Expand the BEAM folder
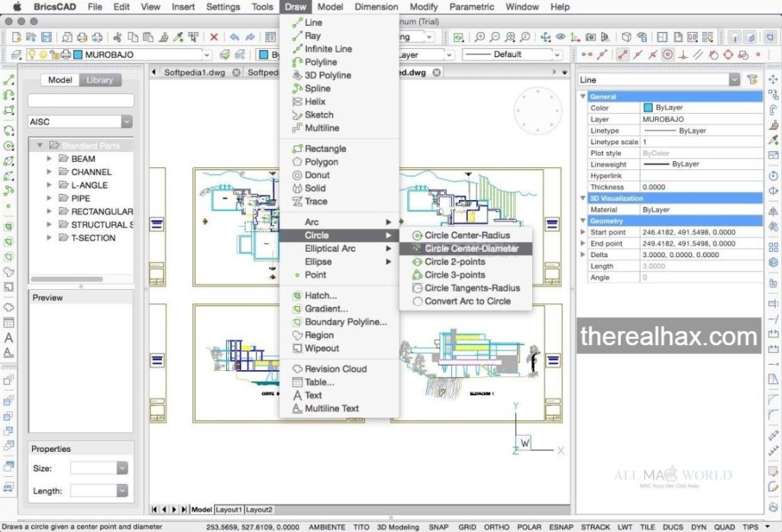 (x=50, y=159)
